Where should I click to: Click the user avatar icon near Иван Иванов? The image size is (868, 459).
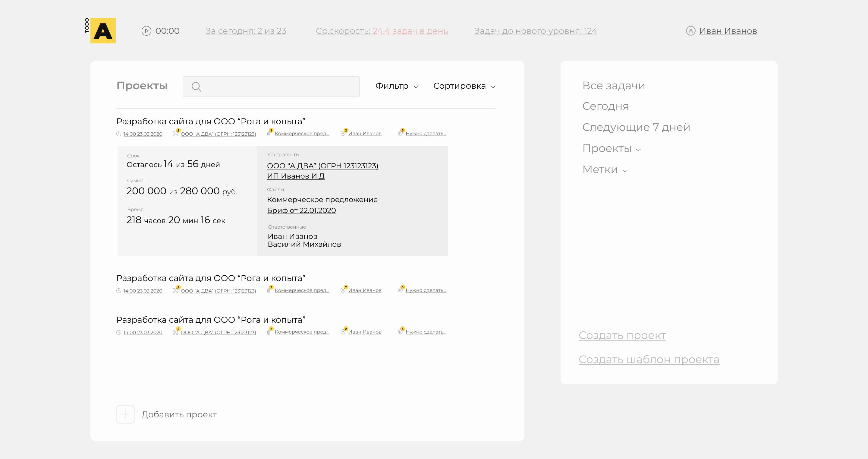coord(690,31)
